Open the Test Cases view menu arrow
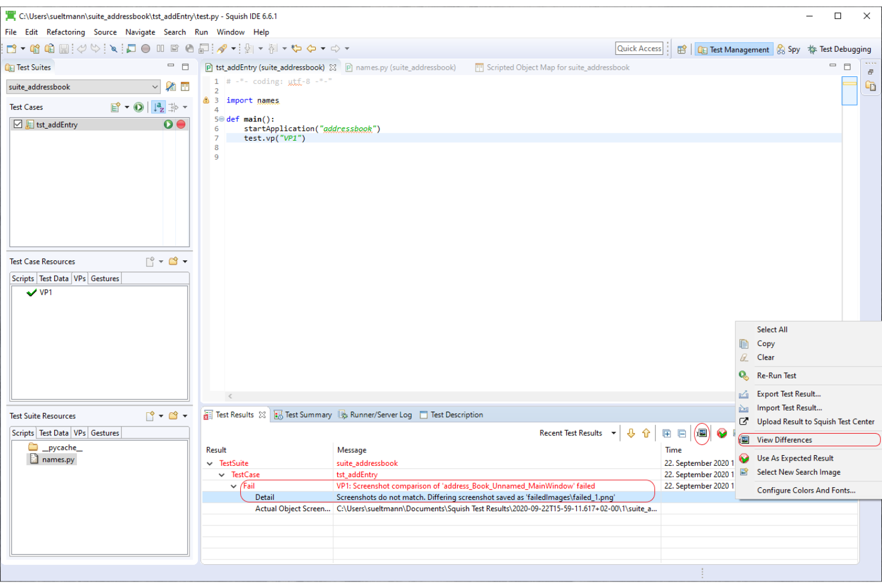Viewport: 882px width, 588px height. click(x=185, y=107)
